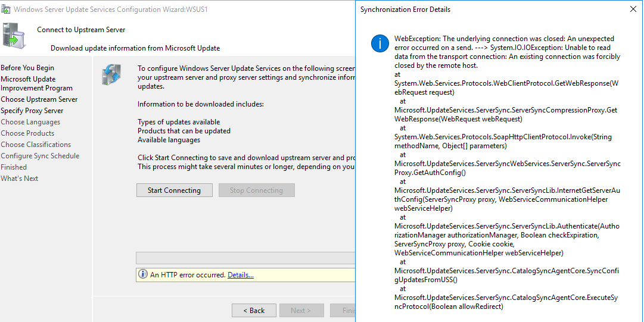Go back with the Back button

coord(254,311)
